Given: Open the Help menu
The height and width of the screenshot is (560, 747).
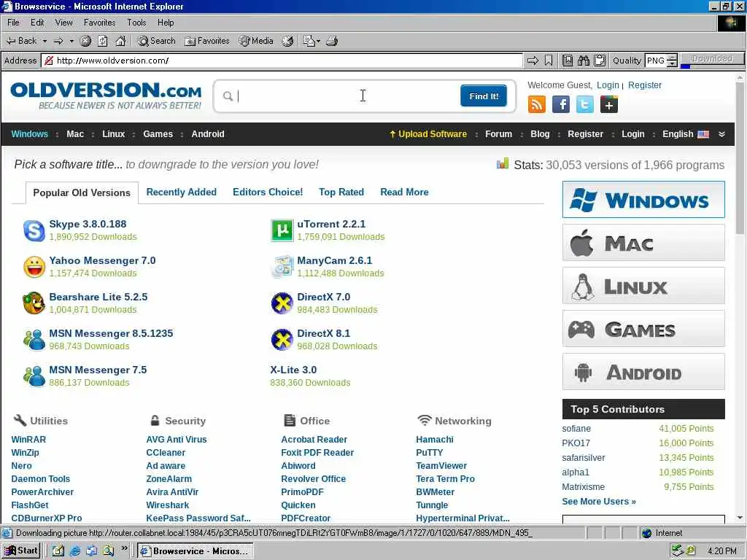Looking at the screenshot, I should click(x=166, y=23).
